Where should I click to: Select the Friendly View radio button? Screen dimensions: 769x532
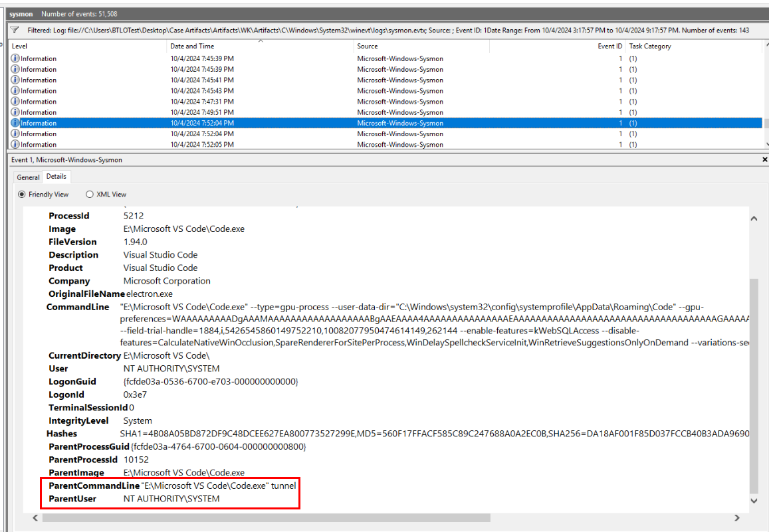click(x=22, y=195)
